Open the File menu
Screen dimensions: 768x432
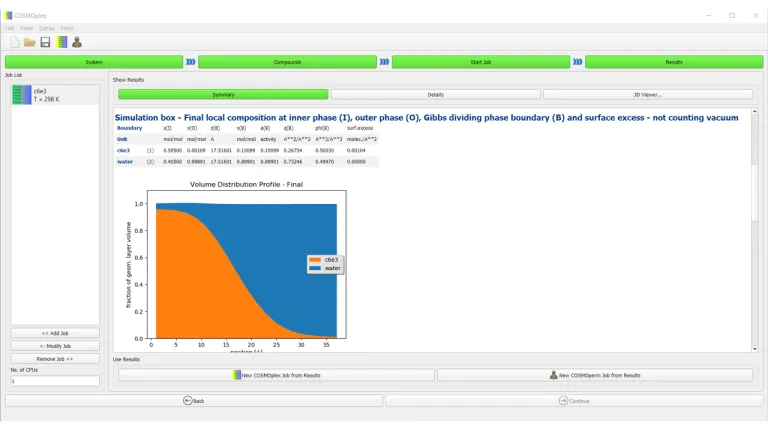(x=10, y=28)
